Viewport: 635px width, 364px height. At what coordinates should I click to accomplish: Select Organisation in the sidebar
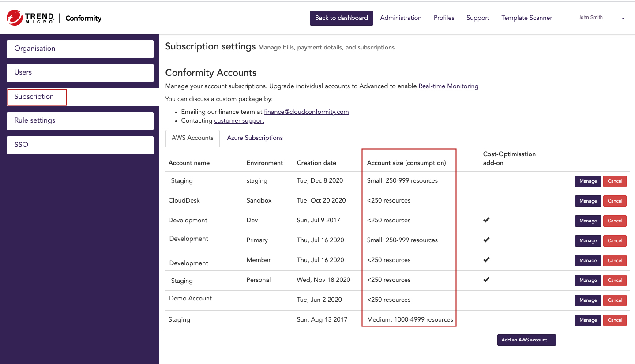pos(80,49)
